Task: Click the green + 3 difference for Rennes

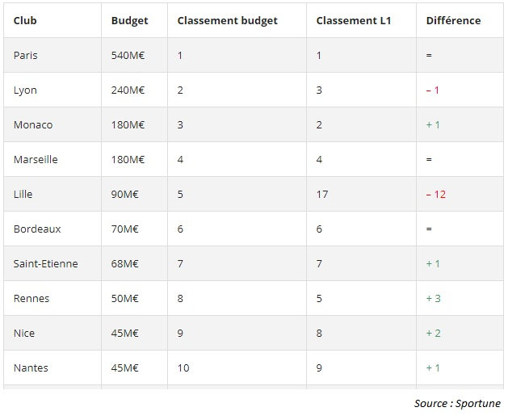Action: (x=434, y=299)
